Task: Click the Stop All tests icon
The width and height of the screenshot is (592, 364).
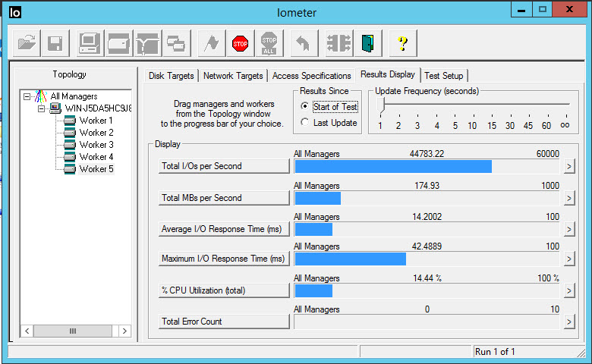Action: point(269,43)
